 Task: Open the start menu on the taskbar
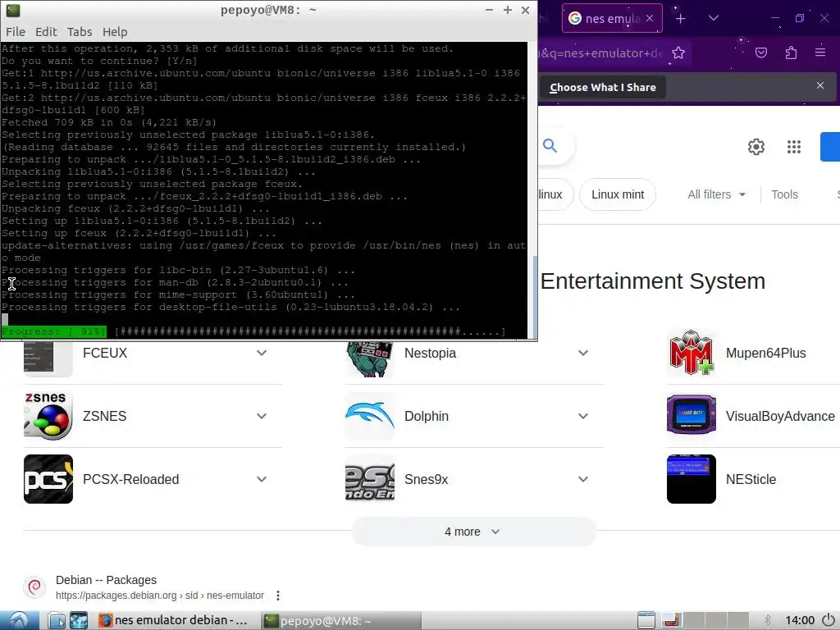[20, 620]
